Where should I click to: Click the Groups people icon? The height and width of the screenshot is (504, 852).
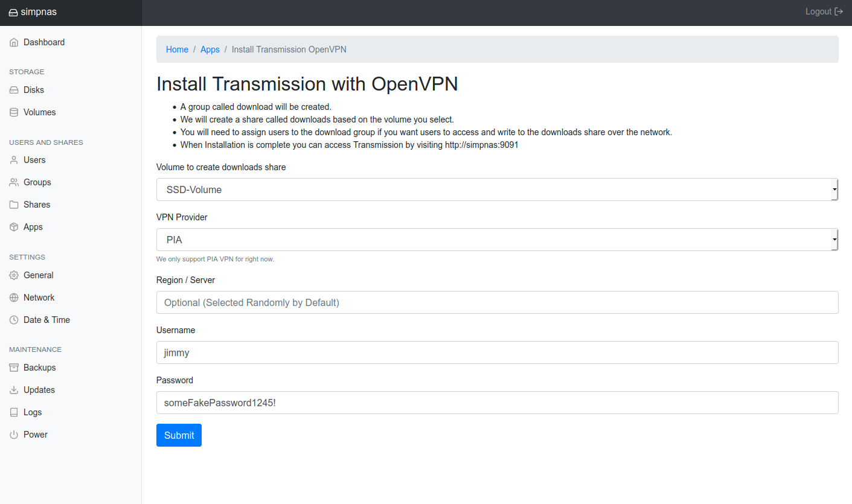click(x=14, y=182)
